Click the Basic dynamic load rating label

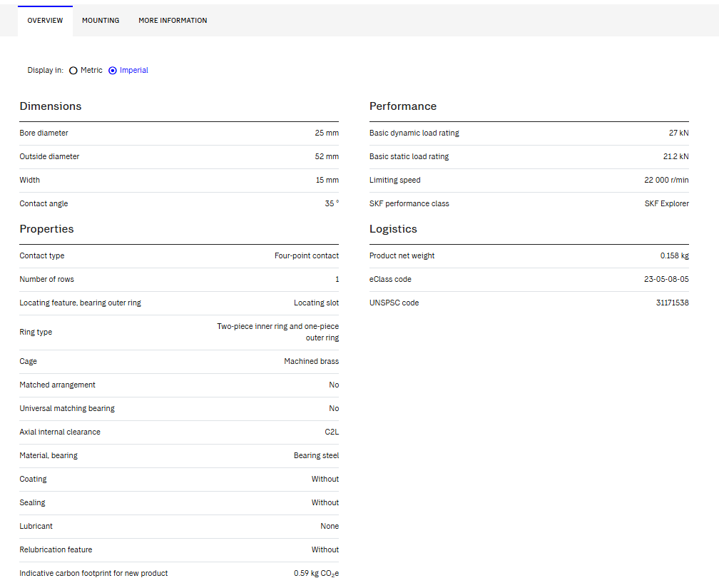[x=414, y=133]
